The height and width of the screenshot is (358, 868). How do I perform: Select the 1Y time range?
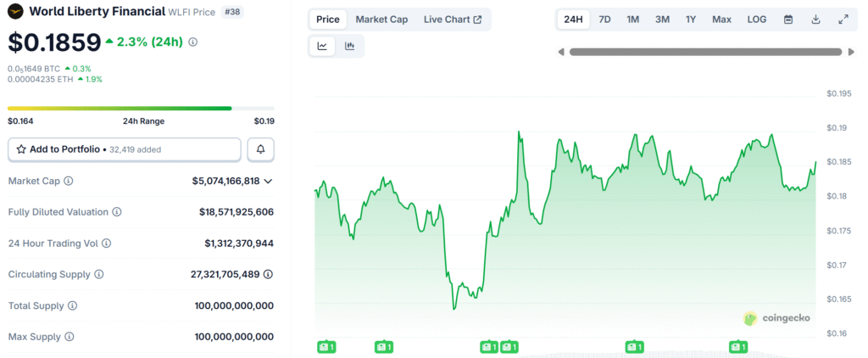(691, 20)
